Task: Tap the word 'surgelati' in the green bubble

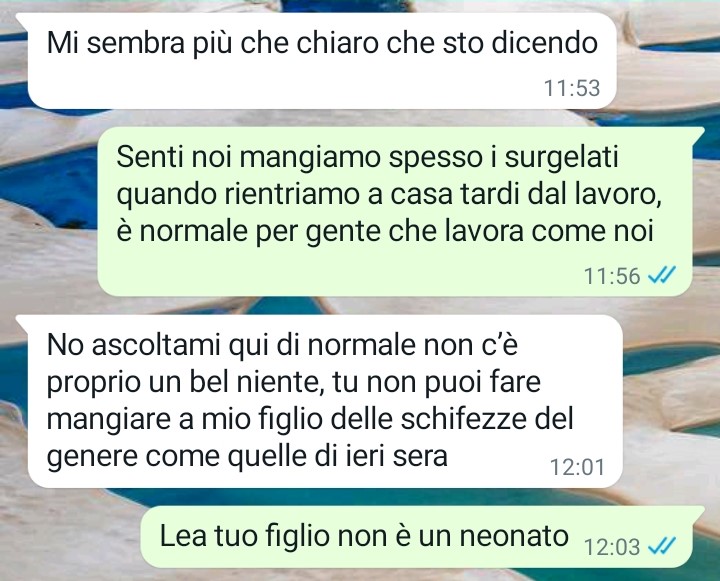Action: [561, 158]
